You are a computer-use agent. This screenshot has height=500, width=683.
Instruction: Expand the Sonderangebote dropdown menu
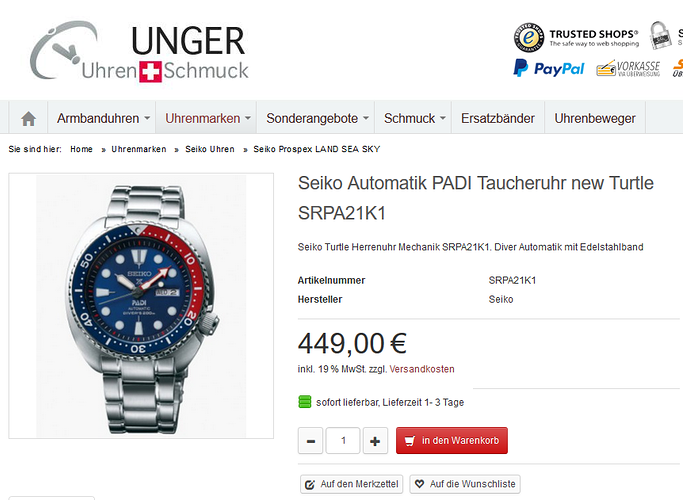pos(317,118)
